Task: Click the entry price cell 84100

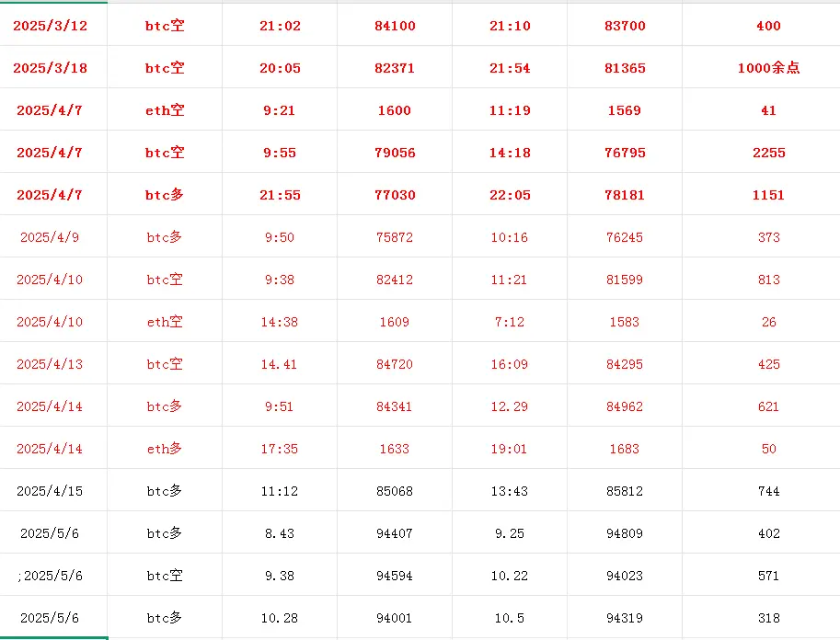Action: click(x=395, y=25)
